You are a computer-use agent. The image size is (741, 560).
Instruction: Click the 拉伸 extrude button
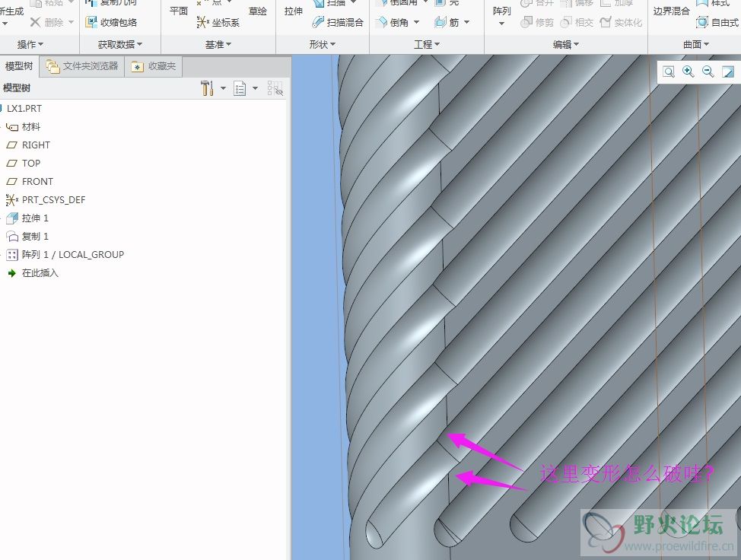(294, 11)
